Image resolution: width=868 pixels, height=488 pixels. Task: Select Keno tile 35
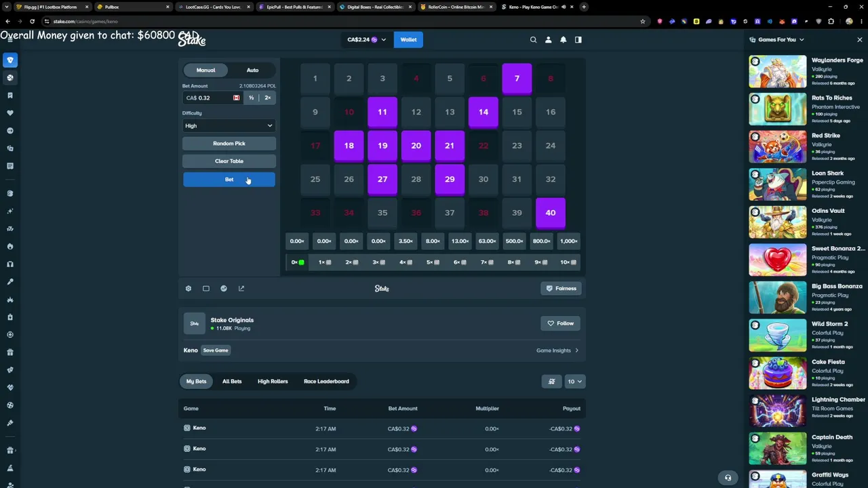pyautogui.click(x=382, y=213)
